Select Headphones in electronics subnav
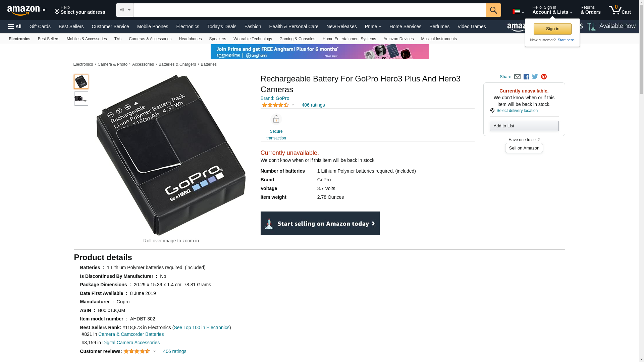This screenshot has height=362, width=644. pos(190,39)
